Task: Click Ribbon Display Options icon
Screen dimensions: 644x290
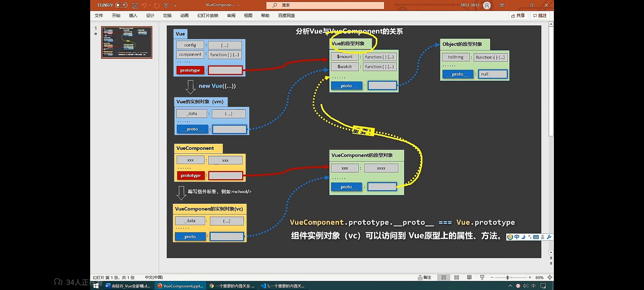Action: [x=502, y=5]
